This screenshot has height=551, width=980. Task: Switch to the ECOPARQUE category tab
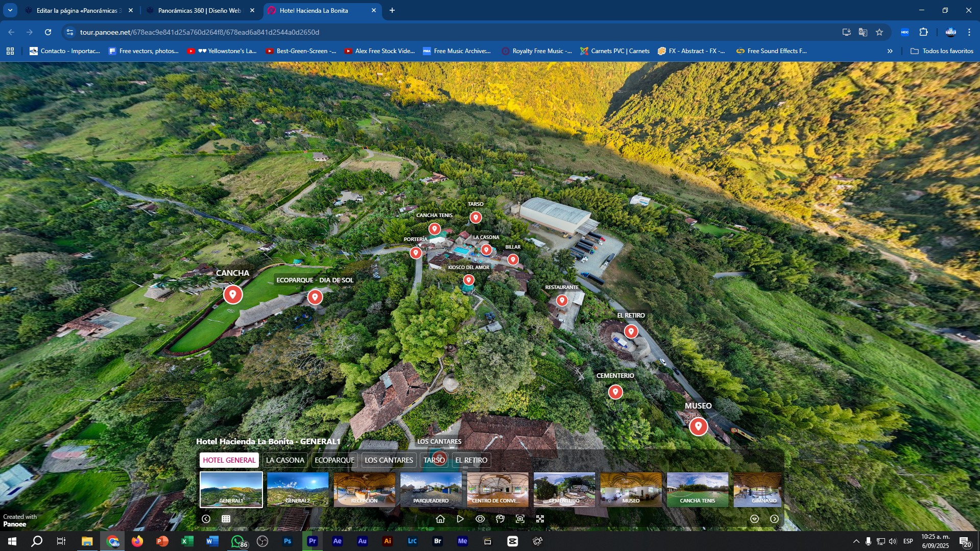tap(334, 460)
